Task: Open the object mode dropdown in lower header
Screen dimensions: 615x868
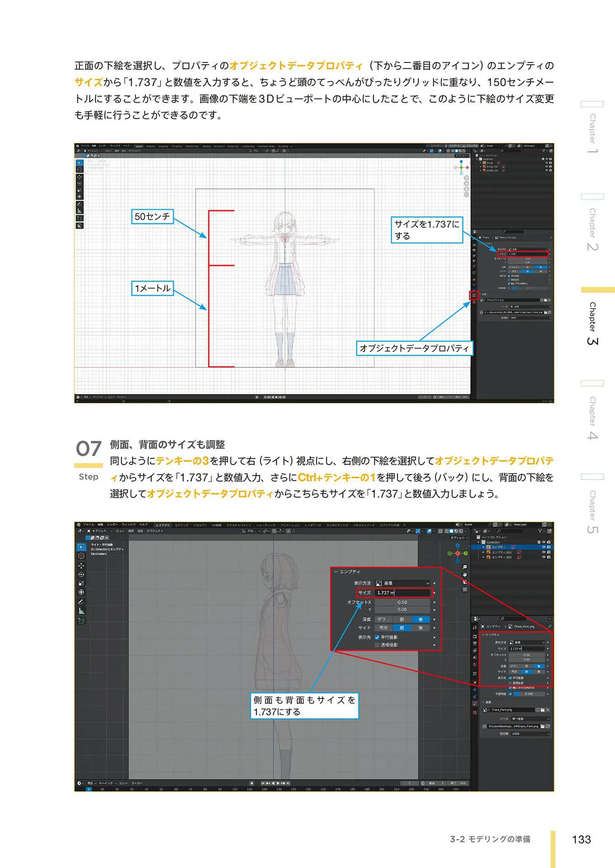Action: (x=100, y=531)
